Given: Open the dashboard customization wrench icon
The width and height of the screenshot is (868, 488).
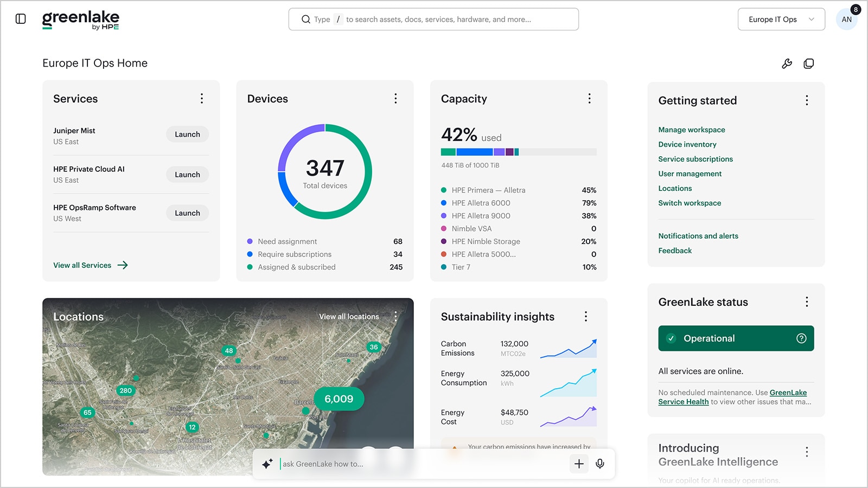Looking at the screenshot, I should [x=787, y=63].
